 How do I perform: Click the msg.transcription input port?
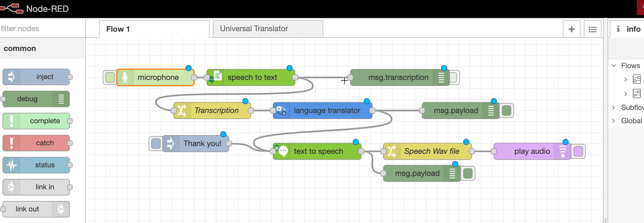click(350, 77)
